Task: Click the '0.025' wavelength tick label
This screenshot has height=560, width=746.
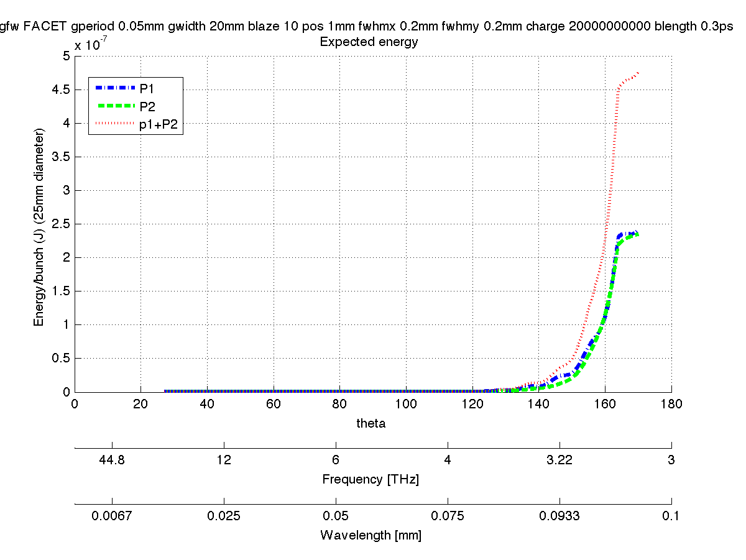Action: (x=224, y=515)
